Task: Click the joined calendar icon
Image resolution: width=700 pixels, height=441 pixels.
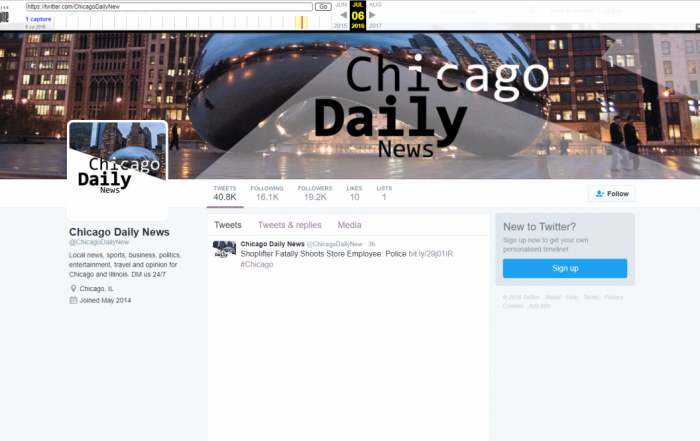Action: coord(73,300)
